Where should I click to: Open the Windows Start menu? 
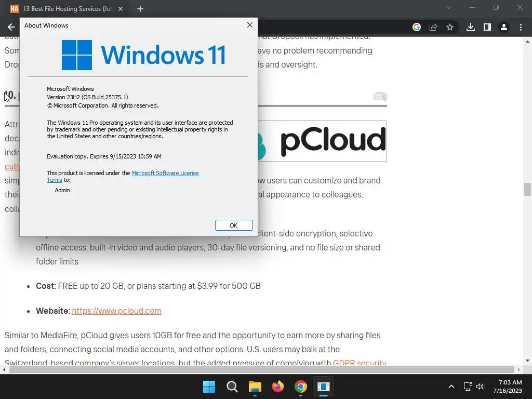coord(209,387)
